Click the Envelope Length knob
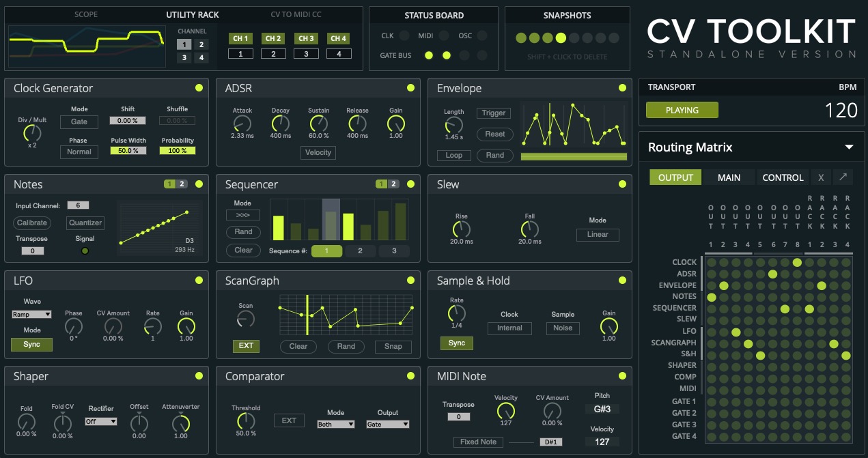This screenshot has width=868, height=458. (453, 125)
